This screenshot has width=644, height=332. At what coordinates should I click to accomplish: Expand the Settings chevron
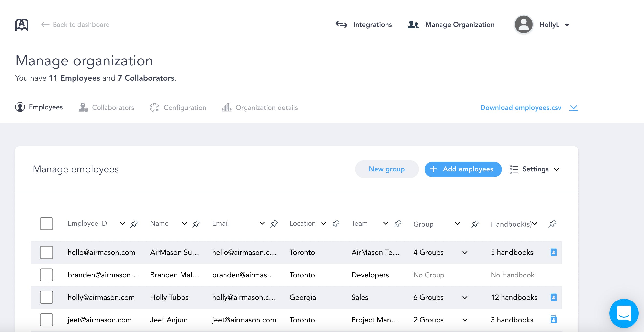[x=557, y=169]
